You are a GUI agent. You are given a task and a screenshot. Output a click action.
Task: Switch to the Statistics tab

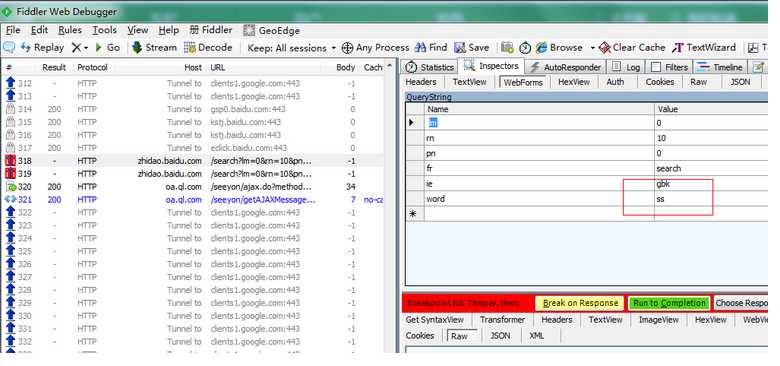[430, 67]
